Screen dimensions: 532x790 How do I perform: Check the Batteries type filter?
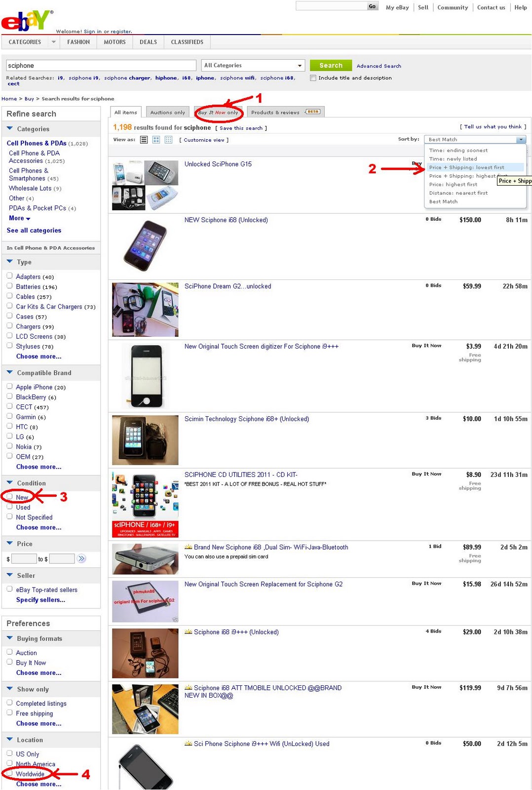[x=9, y=285]
